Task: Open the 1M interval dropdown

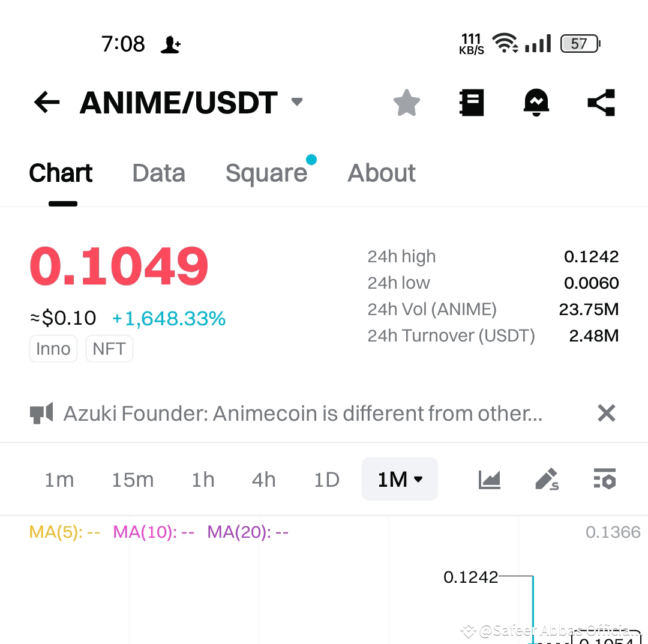Action: tap(400, 479)
